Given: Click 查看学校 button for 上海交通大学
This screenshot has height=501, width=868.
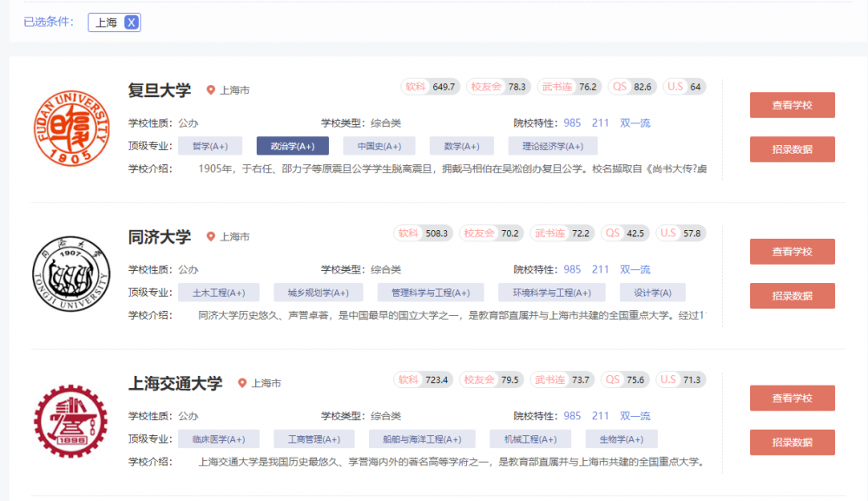Looking at the screenshot, I should coord(792,398).
